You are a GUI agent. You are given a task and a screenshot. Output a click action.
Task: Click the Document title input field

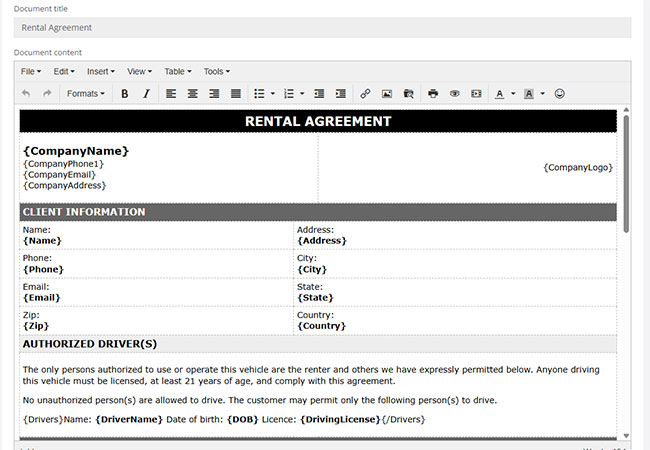tap(323, 27)
